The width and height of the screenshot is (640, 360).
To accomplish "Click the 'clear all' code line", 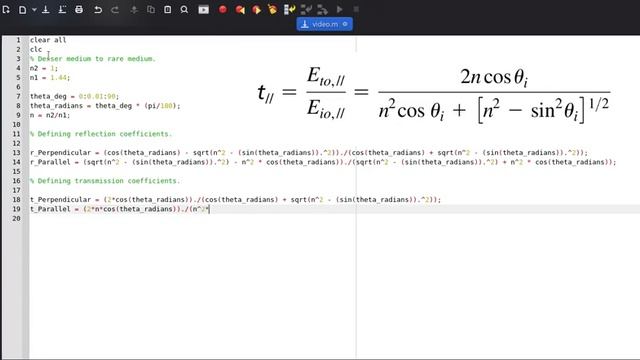I will (48, 40).
